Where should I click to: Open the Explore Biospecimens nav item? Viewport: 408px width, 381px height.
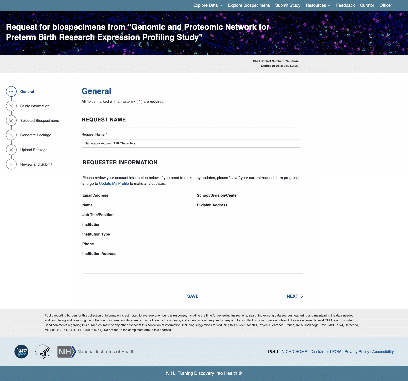point(249,5)
